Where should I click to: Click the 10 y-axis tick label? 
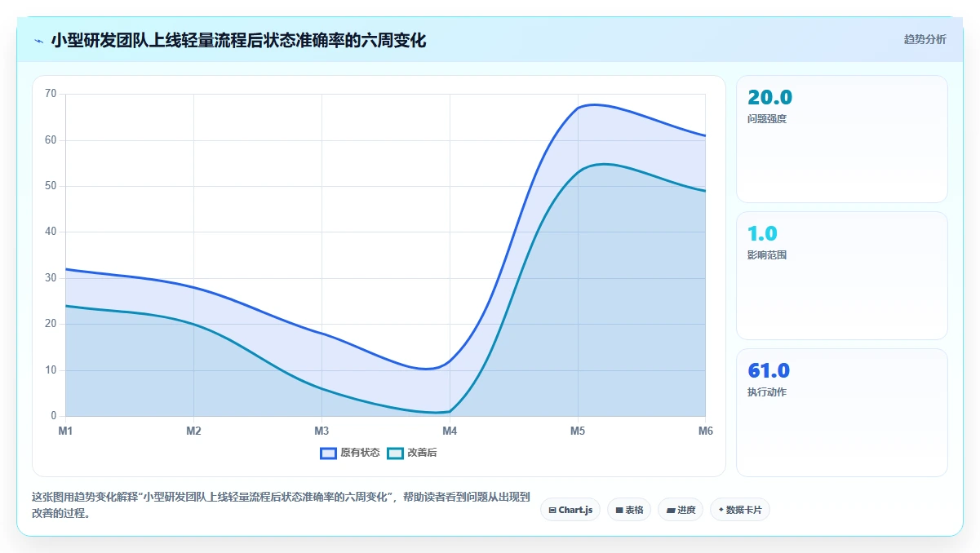[51, 370]
